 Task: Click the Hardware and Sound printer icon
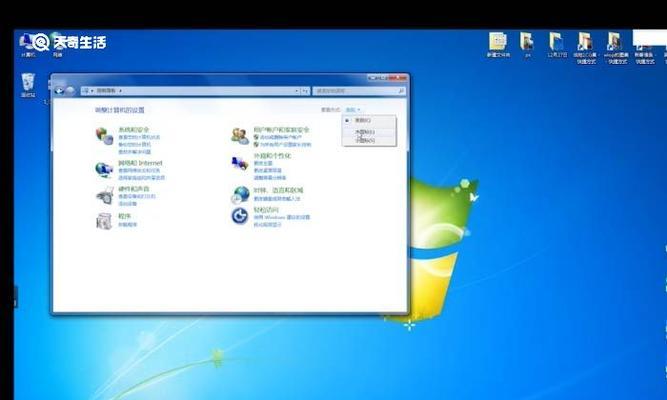click(x=104, y=194)
